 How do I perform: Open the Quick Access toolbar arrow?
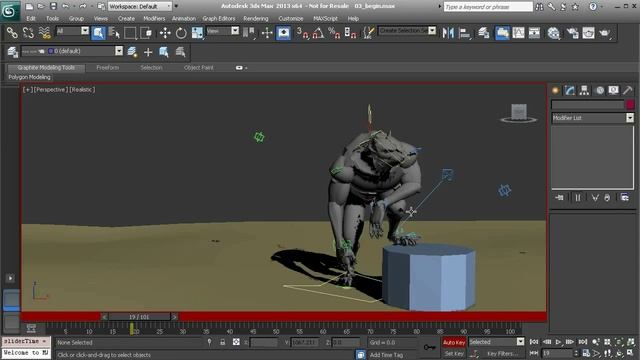point(176,6)
